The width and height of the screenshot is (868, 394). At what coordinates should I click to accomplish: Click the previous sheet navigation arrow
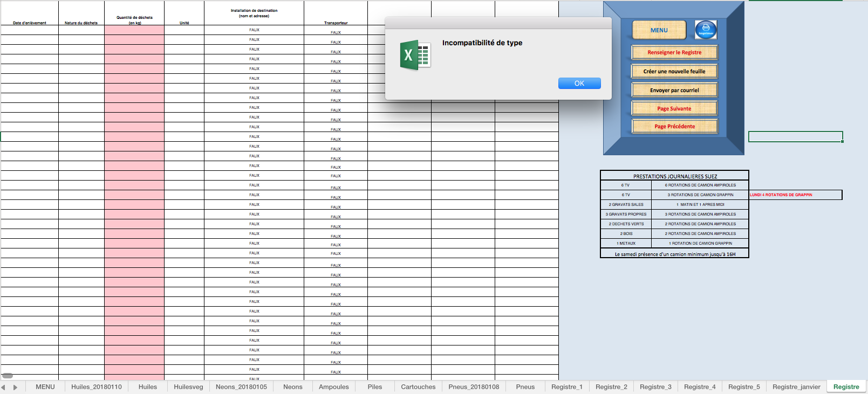pos(3,388)
